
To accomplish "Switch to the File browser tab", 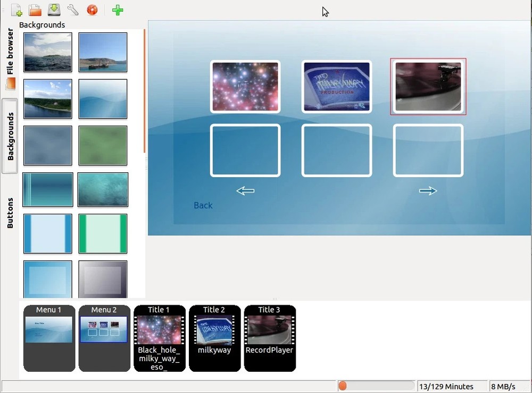I will click(x=9, y=52).
